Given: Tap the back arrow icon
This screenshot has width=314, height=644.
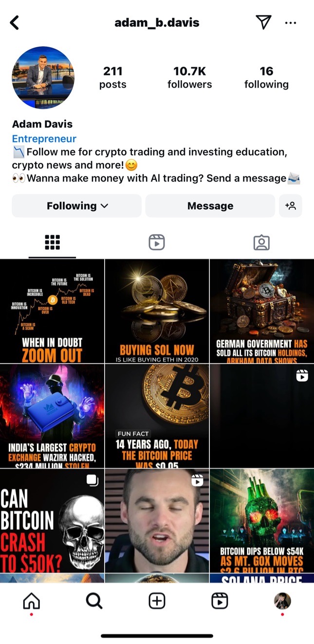Looking at the screenshot, I should coord(15,22).
